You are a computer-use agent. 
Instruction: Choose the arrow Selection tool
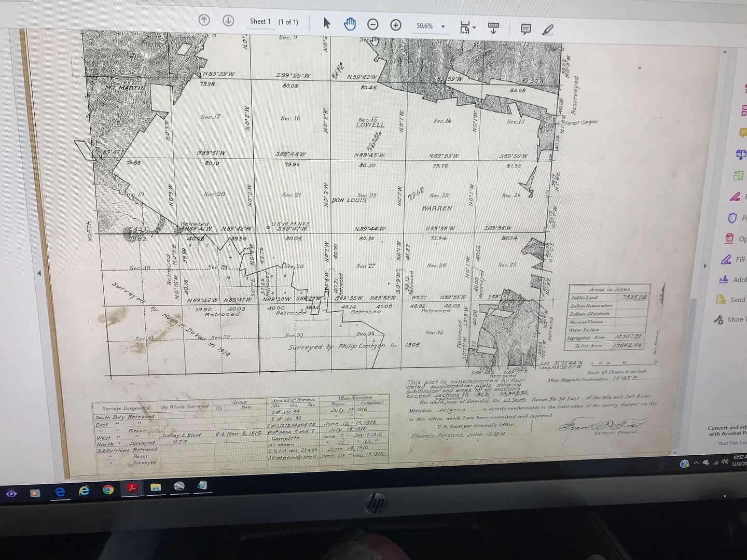pos(326,23)
